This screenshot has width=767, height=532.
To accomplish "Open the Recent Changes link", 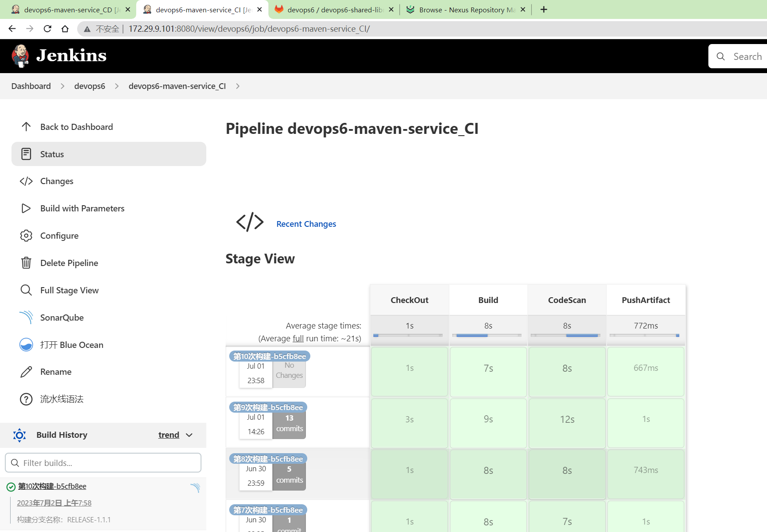I will [306, 224].
